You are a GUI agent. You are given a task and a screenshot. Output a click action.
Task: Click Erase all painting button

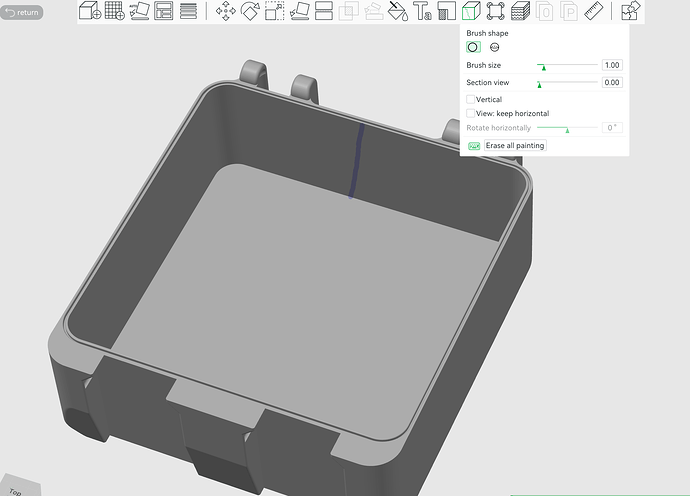coord(515,145)
